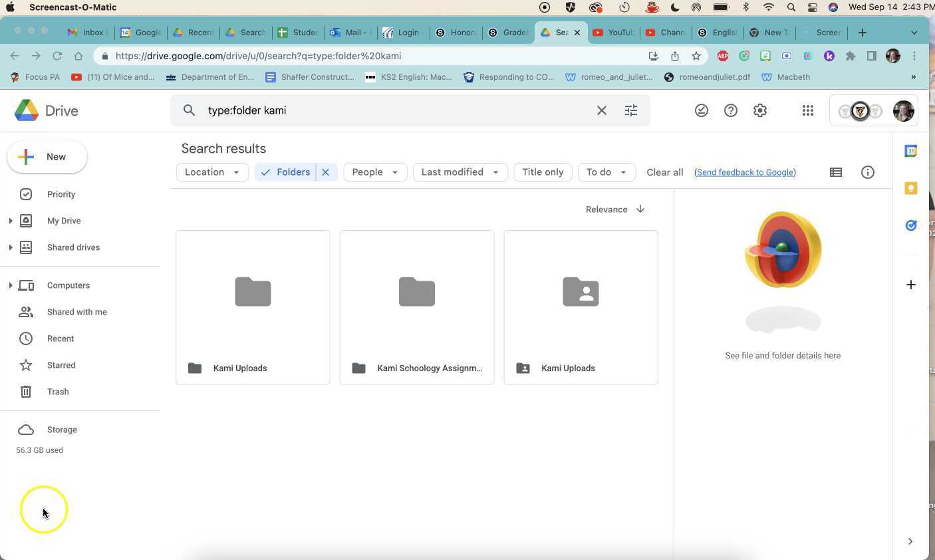935x560 pixels.
Task: Reverse the Relevance sort direction arrow
Action: tap(640, 209)
